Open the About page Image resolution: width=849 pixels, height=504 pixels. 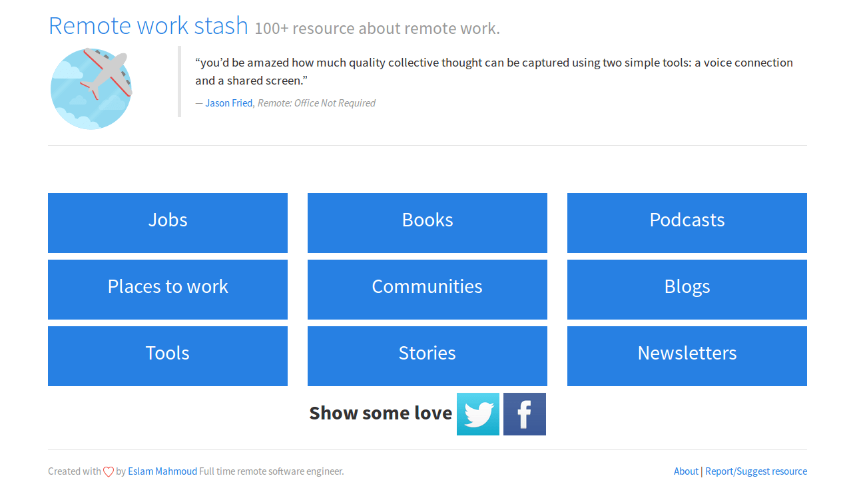[686, 471]
